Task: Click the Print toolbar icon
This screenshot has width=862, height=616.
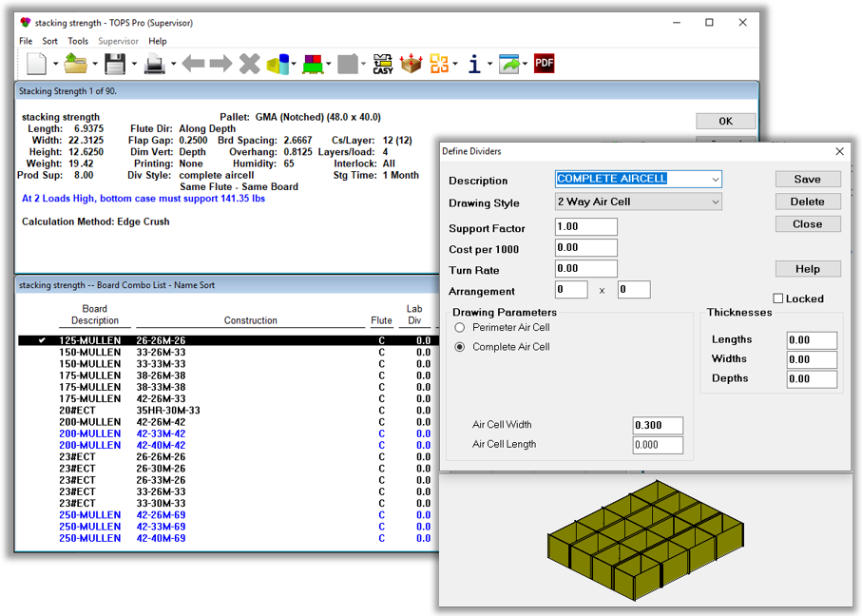Action: point(154,64)
